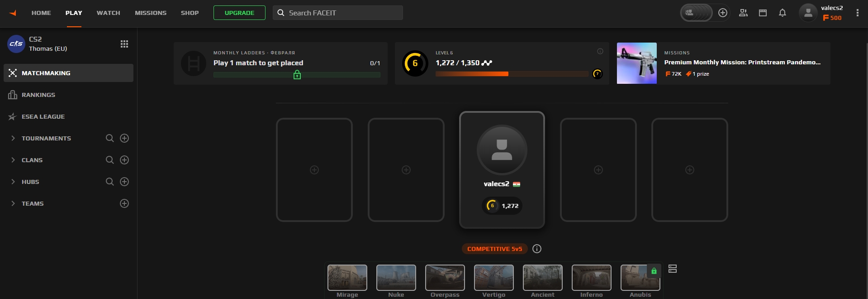Image resolution: width=868 pixels, height=299 pixels.
Task: Open the shop inventory icon in the header
Action: tap(763, 13)
